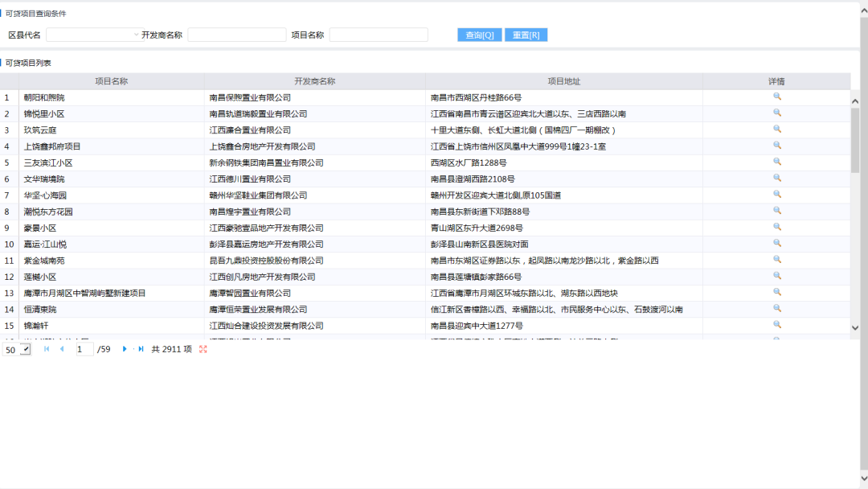Open details for 嘉运·江山悦

776,243
